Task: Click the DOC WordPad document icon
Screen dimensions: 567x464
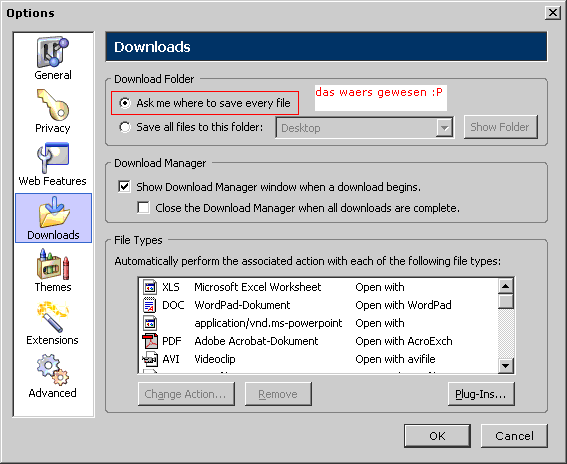Action: pyautogui.click(x=150, y=305)
